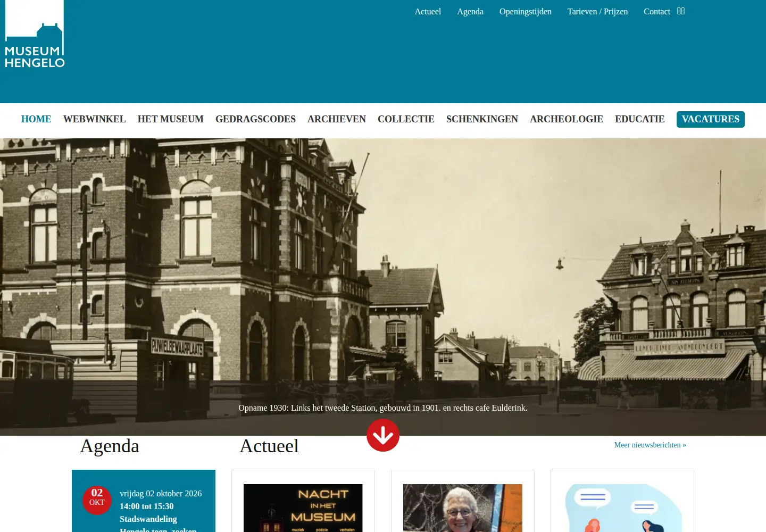Click the Agenda section heading
Image resolution: width=766 pixels, height=532 pixels.
tap(110, 446)
